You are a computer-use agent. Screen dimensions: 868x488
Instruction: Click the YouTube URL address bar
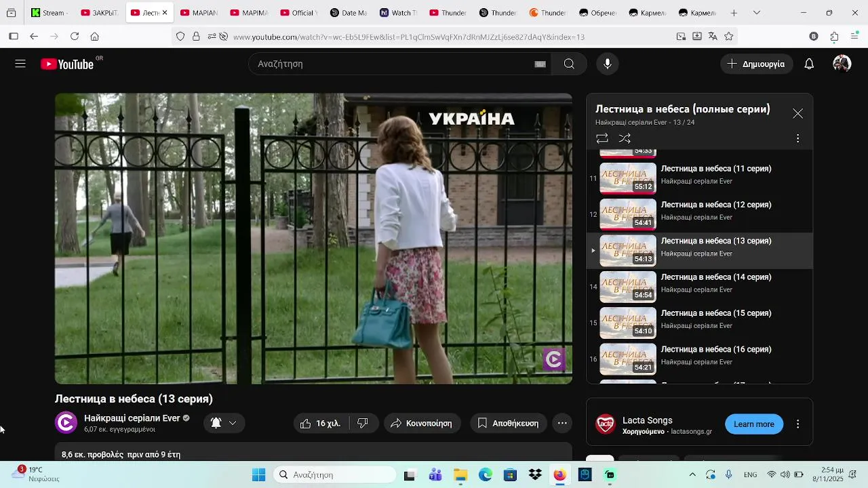(408, 37)
